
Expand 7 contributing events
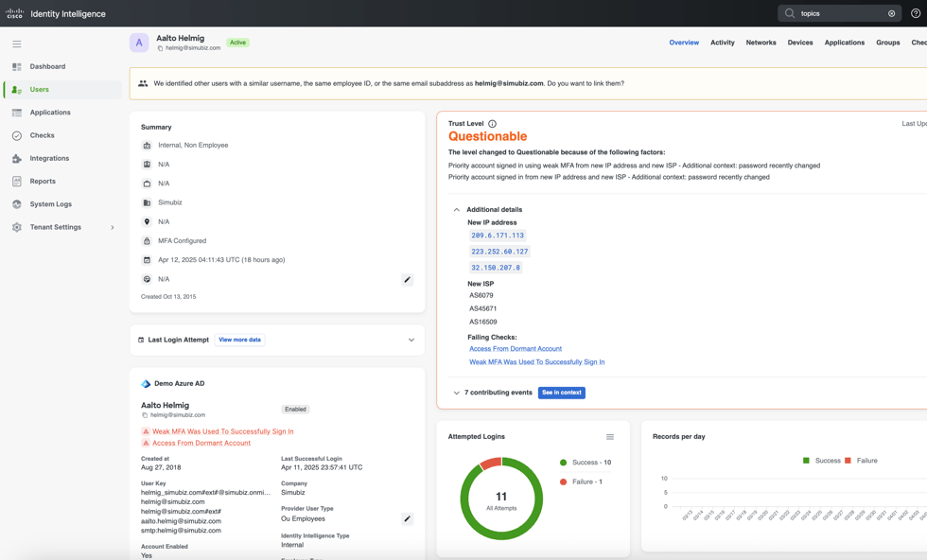point(456,393)
